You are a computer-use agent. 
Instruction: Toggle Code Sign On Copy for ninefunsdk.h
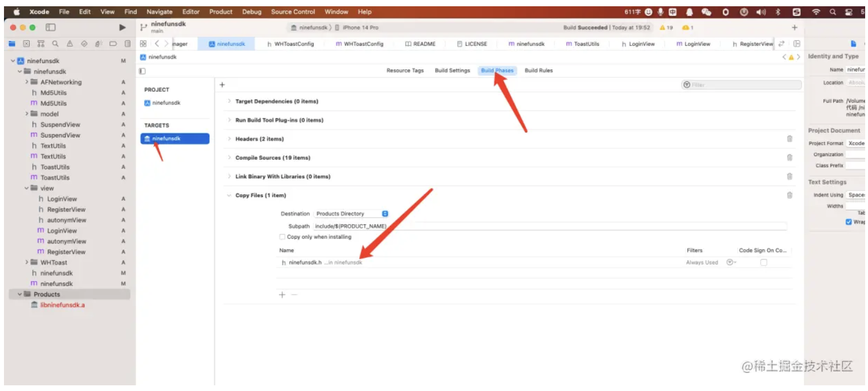(763, 262)
